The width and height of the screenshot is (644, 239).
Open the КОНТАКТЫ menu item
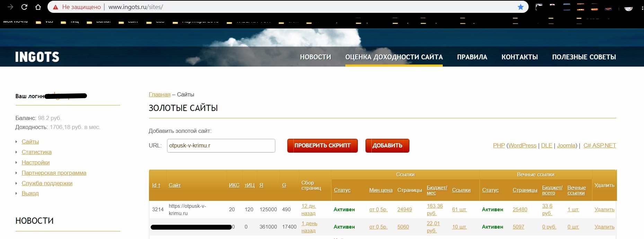click(520, 57)
